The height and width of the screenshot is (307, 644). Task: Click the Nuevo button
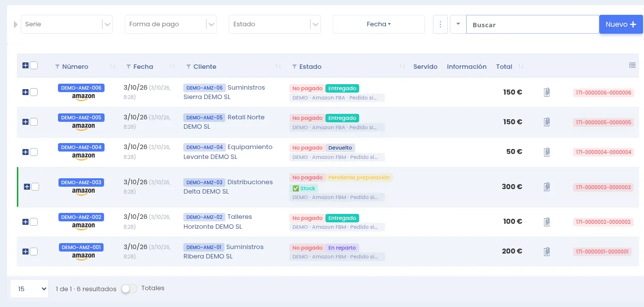point(621,24)
